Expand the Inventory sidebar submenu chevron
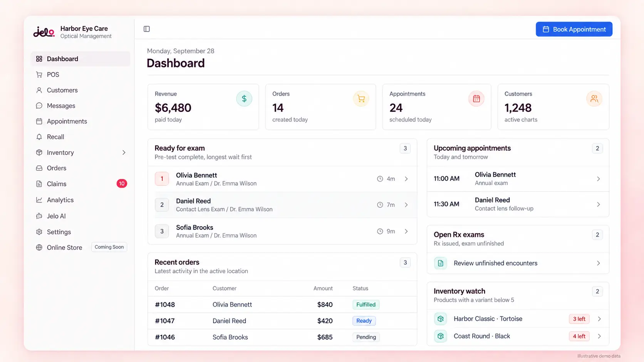The width and height of the screenshot is (644, 362). click(124, 153)
